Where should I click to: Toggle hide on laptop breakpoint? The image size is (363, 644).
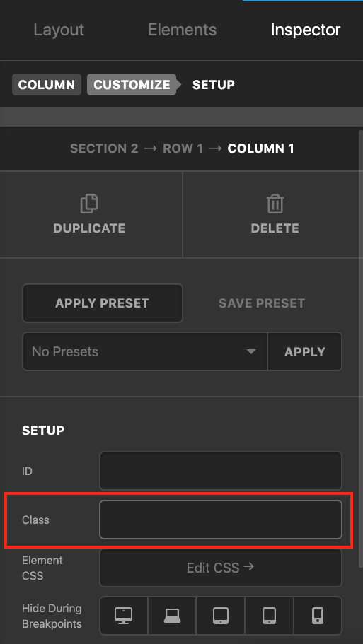pos(172,616)
